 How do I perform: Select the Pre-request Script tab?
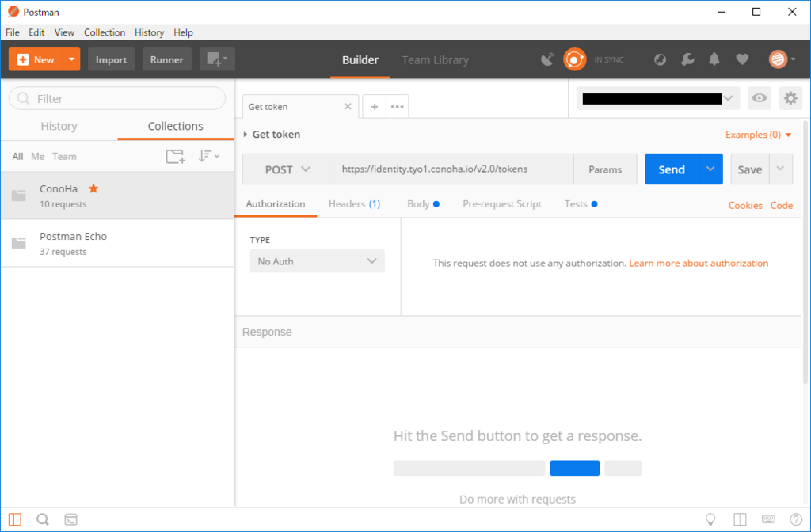coord(501,204)
